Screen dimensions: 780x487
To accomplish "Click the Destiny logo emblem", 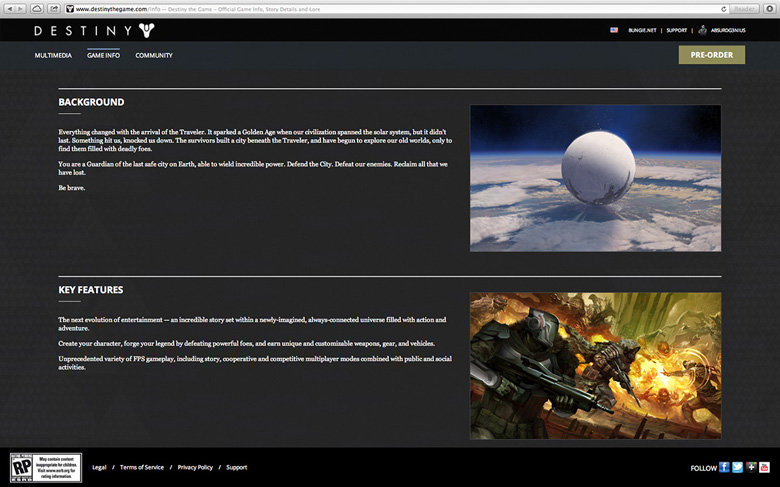I will point(147,30).
